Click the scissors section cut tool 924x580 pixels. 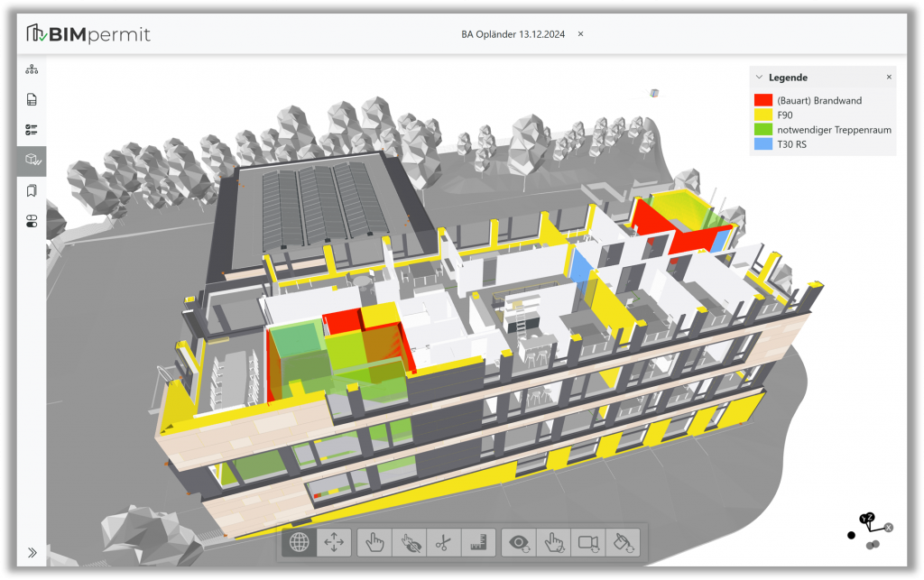pyautogui.click(x=442, y=542)
